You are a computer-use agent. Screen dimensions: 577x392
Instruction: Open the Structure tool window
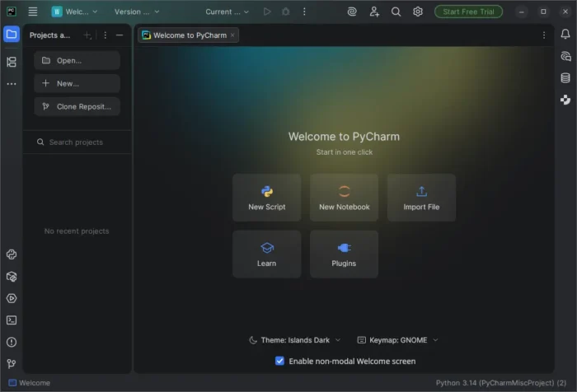click(x=12, y=62)
